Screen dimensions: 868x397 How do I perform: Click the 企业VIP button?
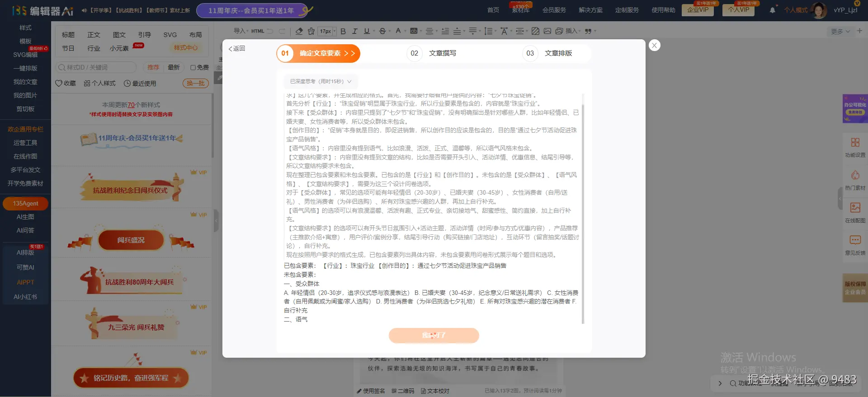(x=698, y=9)
